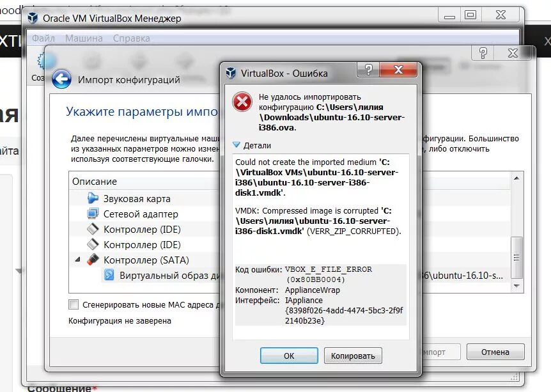The width and height of the screenshot is (551, 392).
Task: Click the Конфигурация не заверена text
Action: [x=120, y=320]
